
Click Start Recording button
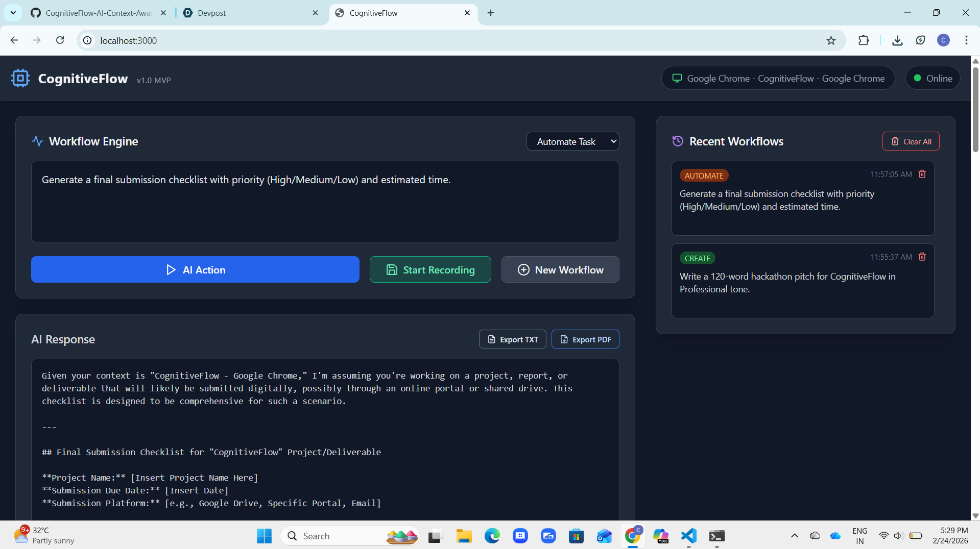point(430,269)
